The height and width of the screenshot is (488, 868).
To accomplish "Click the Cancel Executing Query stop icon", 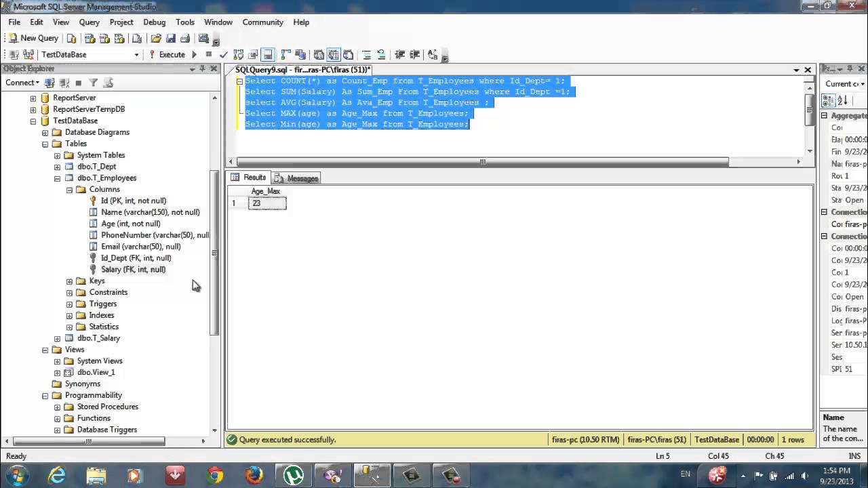I will tap(208, 54).
